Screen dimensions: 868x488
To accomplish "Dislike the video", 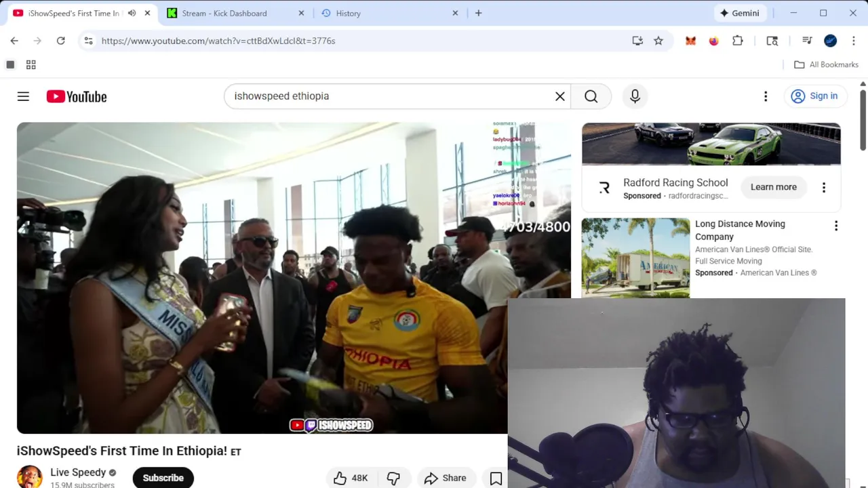I will [x=393, y=478].
